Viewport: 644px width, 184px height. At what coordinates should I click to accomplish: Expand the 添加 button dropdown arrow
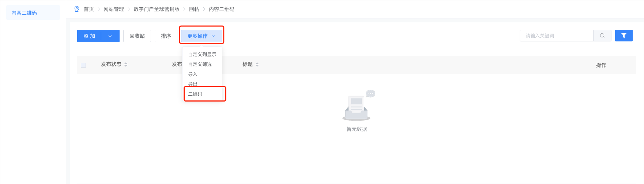(110, 36)
